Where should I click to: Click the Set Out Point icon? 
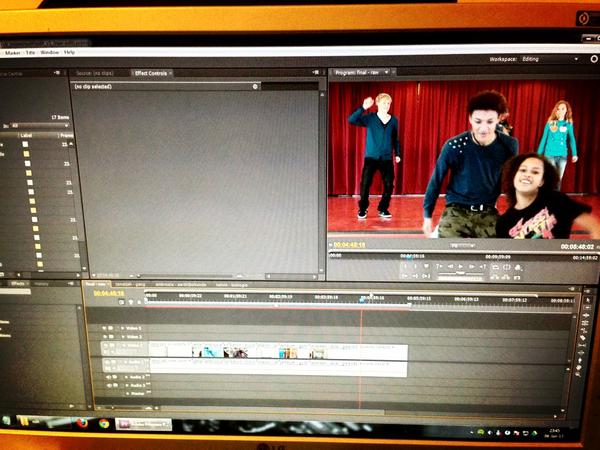point(416,267)
